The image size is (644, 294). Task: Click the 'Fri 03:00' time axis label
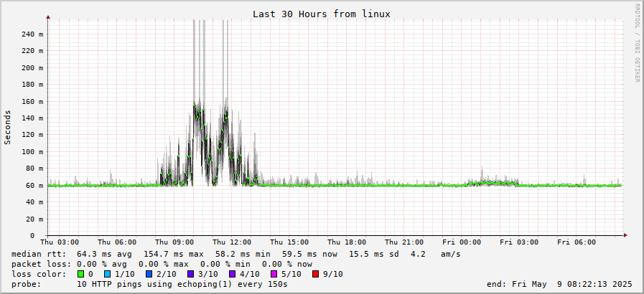pos(519,242)
